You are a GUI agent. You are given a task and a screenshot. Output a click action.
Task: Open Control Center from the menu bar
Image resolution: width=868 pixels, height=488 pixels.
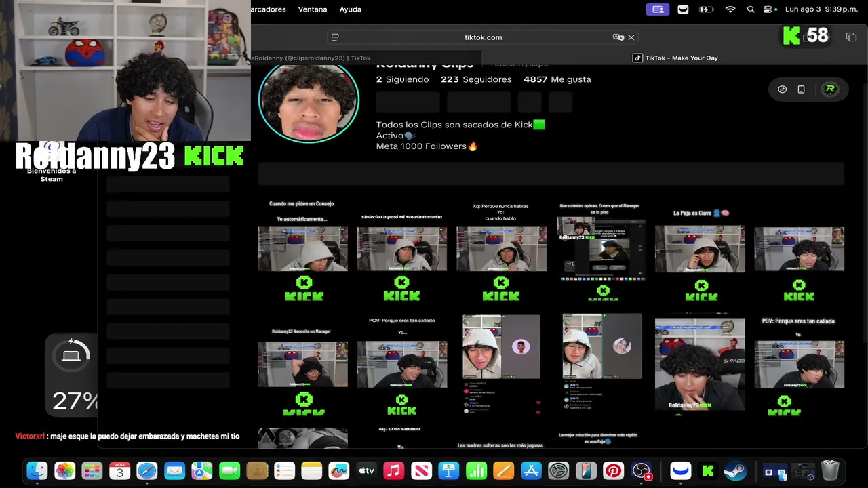click(768, 9)
